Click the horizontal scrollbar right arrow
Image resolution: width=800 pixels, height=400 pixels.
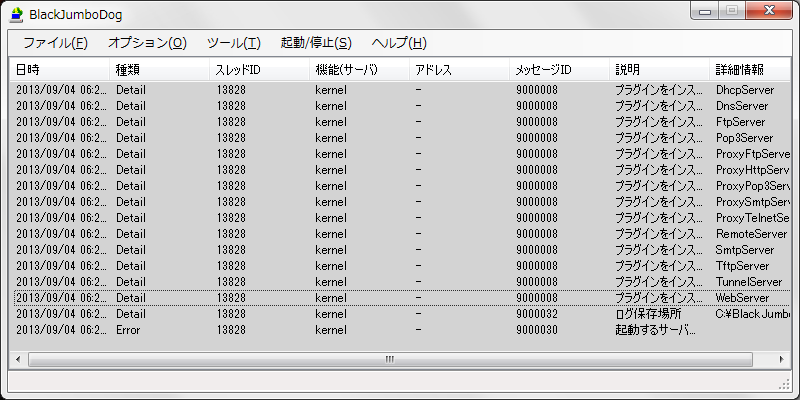(x=782, y=360)
